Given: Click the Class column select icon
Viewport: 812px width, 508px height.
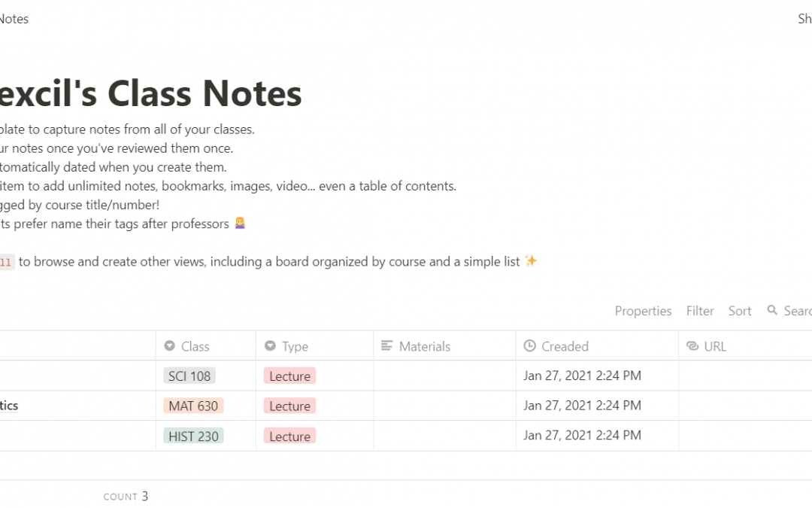Looking at the screenshot, I should pos(169,345).
